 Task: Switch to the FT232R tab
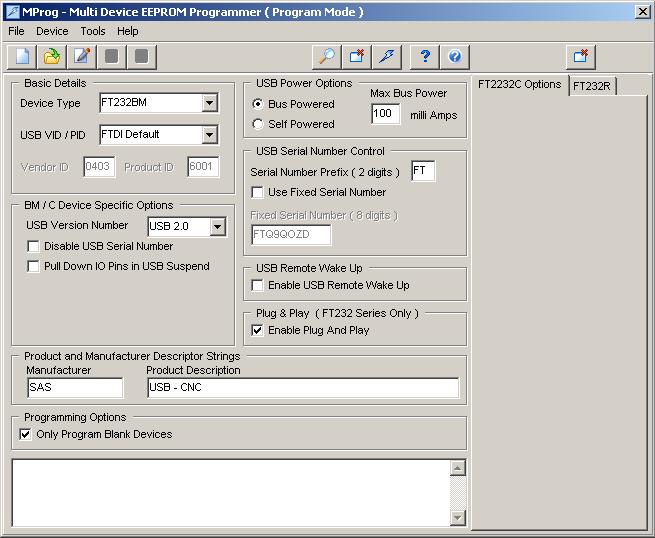tap(592, 86)
